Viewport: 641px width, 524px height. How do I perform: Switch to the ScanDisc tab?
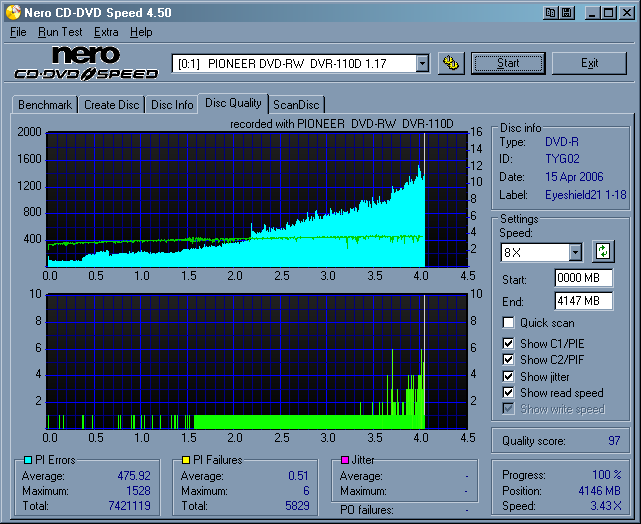(x=296, y=105)
